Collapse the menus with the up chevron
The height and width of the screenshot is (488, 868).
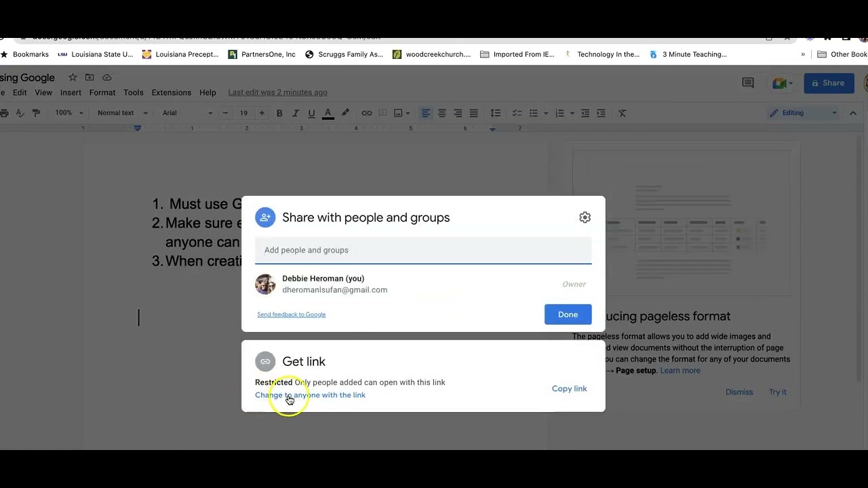pyautogui.click(x=853, y=113)
